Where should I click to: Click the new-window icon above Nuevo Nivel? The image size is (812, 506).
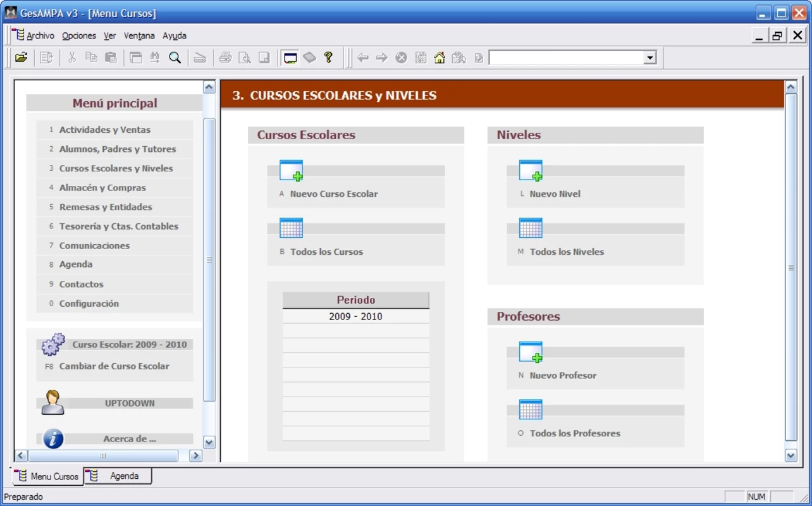point(531,170)
